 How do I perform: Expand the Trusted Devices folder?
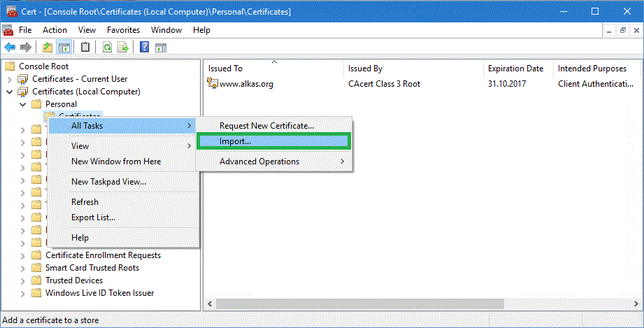pos(22,280)
